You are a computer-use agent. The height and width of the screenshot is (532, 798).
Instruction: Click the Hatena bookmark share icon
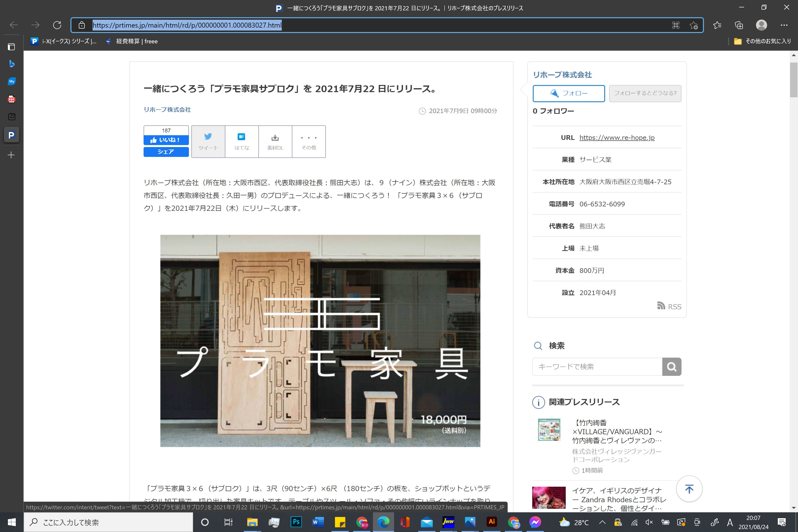click(x=241, y=137)
